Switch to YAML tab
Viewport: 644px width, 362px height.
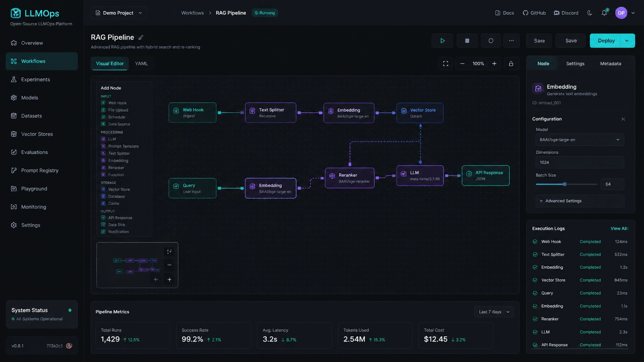(141, 64)
